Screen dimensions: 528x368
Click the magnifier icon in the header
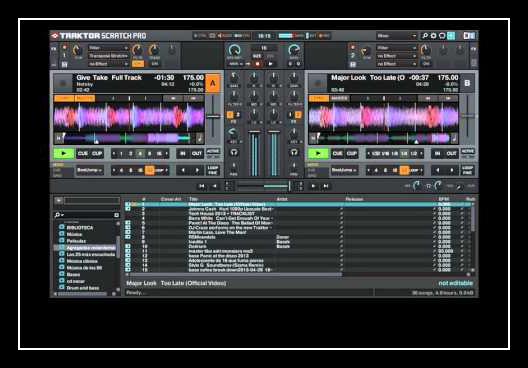point(425,35)
